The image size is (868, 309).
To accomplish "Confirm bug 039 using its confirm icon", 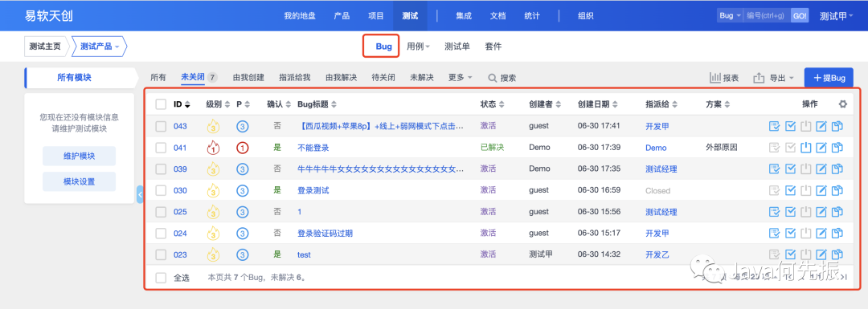I will (775, 169).
